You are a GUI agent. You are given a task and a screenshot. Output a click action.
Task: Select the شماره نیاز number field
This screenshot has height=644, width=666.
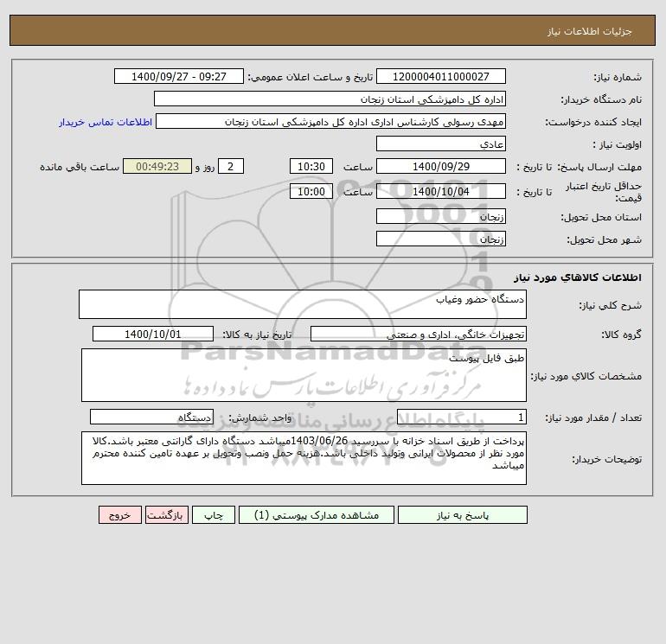(441, 76)
